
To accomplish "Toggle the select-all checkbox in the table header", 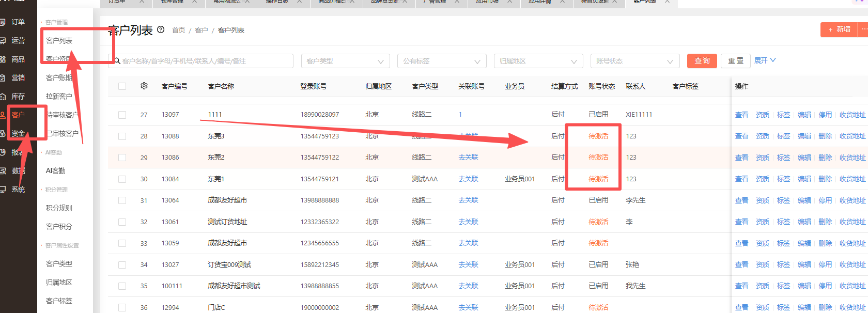I will coord(122,86).
